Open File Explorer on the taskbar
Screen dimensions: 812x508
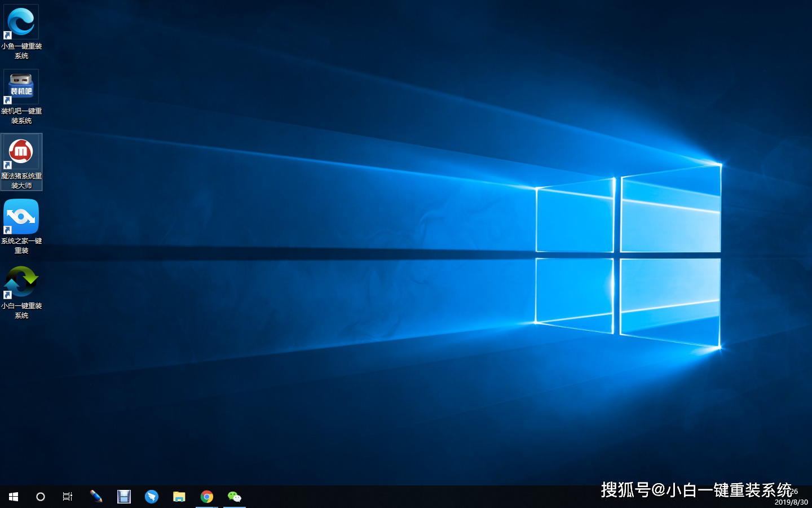(179, 496)
